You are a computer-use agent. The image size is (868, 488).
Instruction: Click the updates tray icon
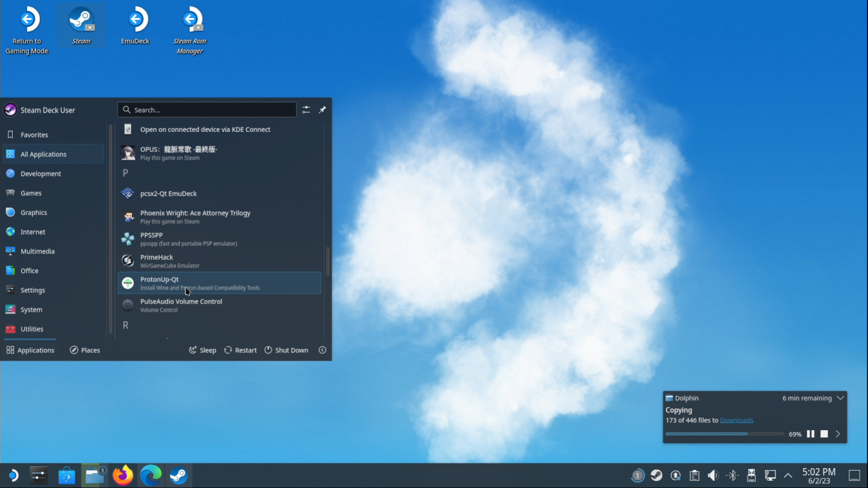point(676,476)
